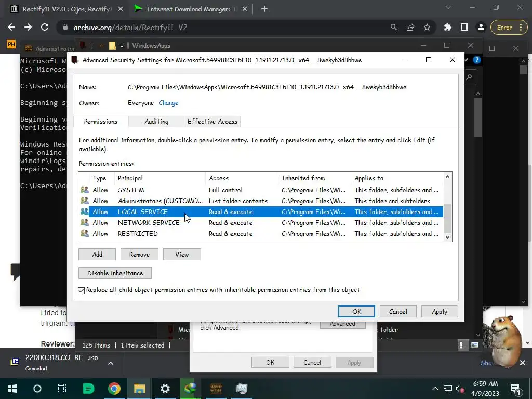Select the RESTRICTED permission entry
The image size is (532, 399).
[x=261, y=233]
